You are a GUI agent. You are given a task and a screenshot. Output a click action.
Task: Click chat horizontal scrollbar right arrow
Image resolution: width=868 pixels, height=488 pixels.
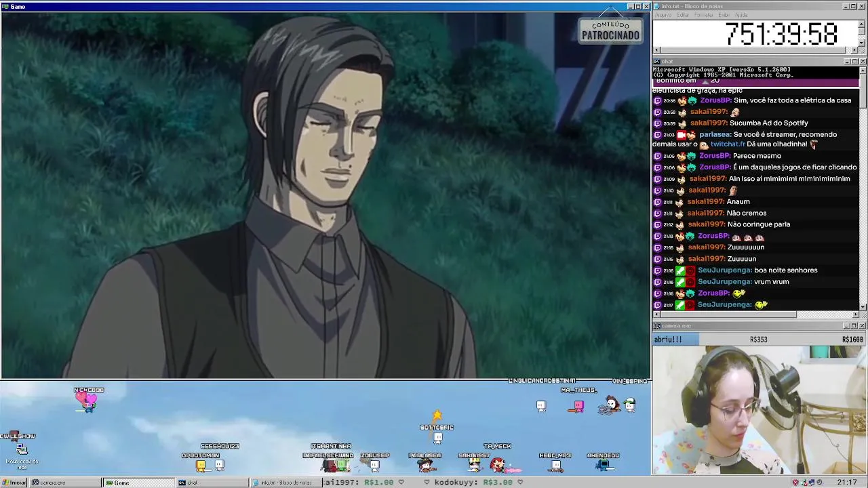click(x=855, y=314)
